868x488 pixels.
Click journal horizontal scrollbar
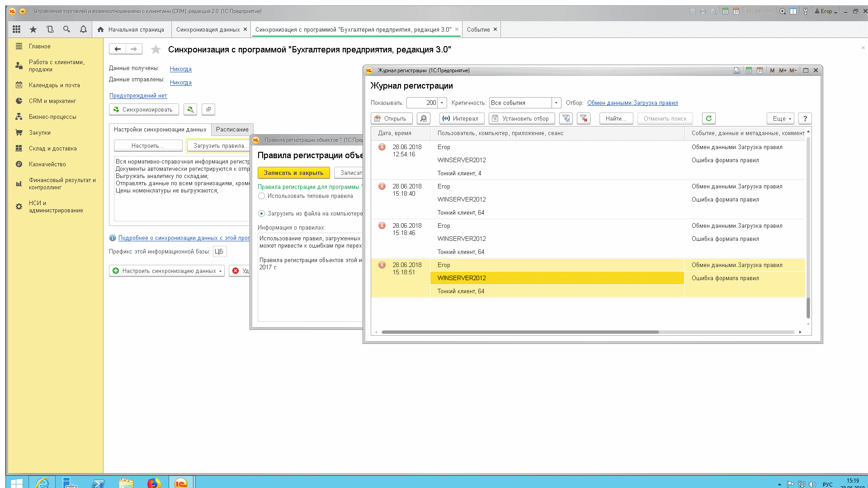(x=520, y=332)
